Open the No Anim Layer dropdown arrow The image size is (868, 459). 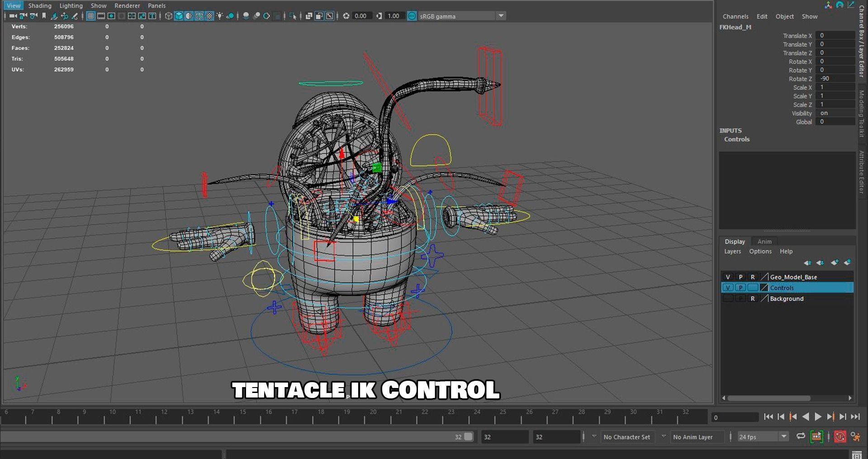coord(664,436)
